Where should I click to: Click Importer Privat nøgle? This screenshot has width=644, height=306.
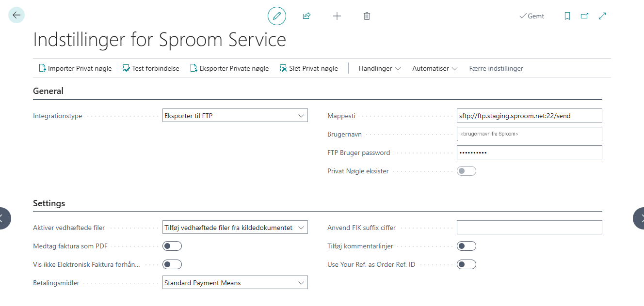pyautogui.click(x=75, y=68)
